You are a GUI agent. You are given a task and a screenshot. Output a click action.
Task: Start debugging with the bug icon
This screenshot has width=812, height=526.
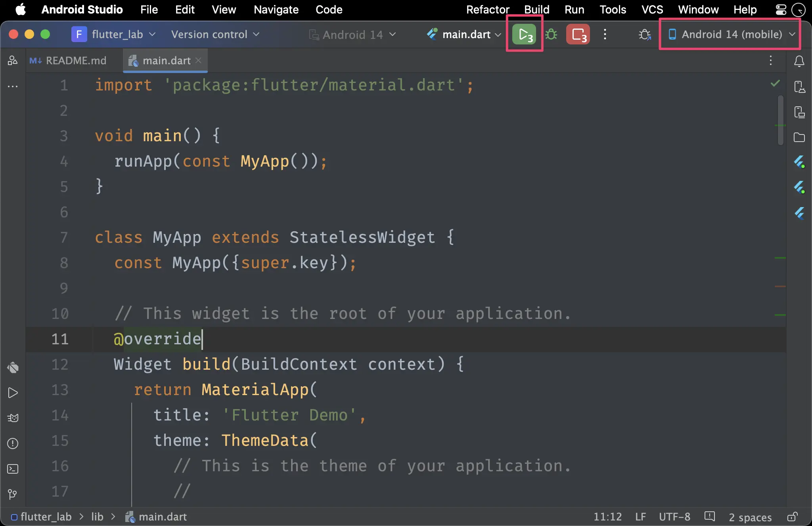(x=551, y=35)
